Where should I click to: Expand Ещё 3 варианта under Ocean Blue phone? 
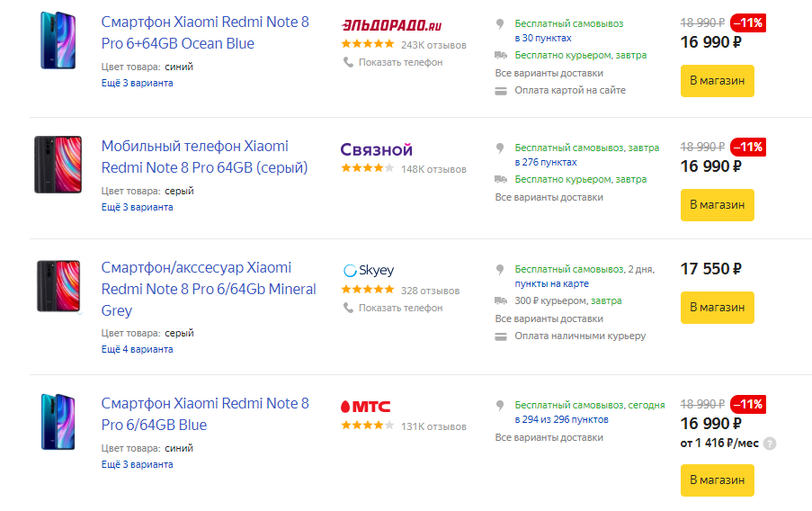[x=137, y=83]
